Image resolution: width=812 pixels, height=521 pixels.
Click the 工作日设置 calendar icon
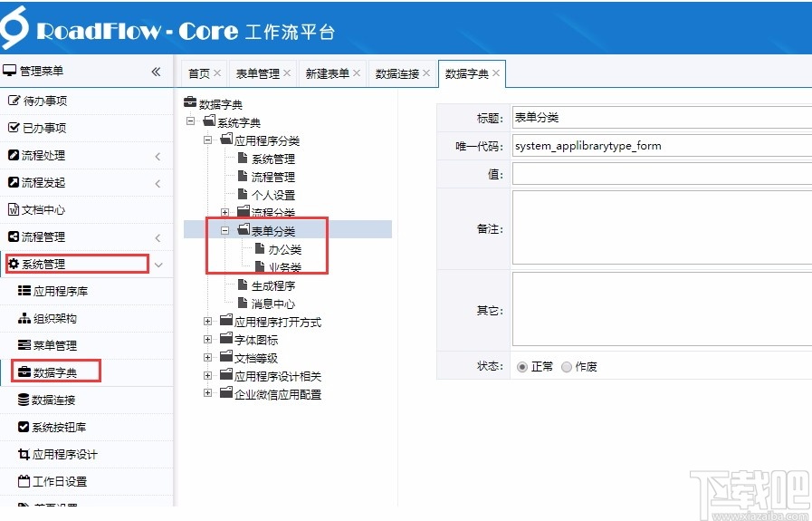point(24,480)
